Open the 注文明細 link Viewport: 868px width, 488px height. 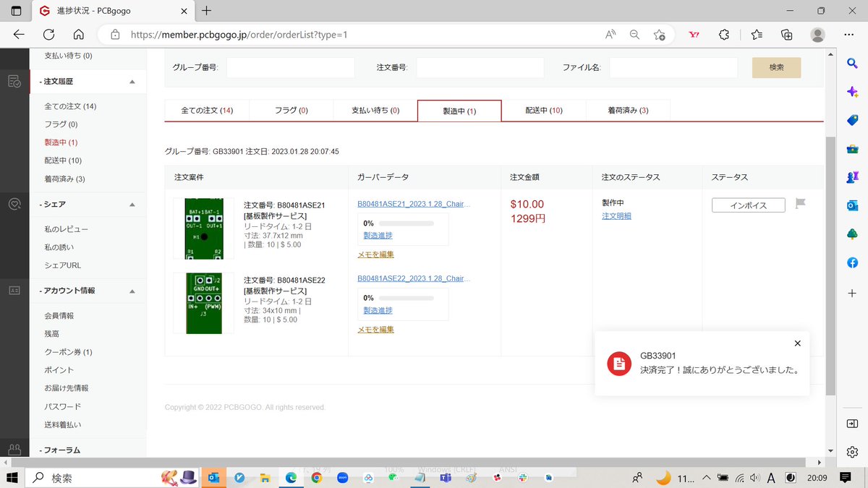coord(616,216)
